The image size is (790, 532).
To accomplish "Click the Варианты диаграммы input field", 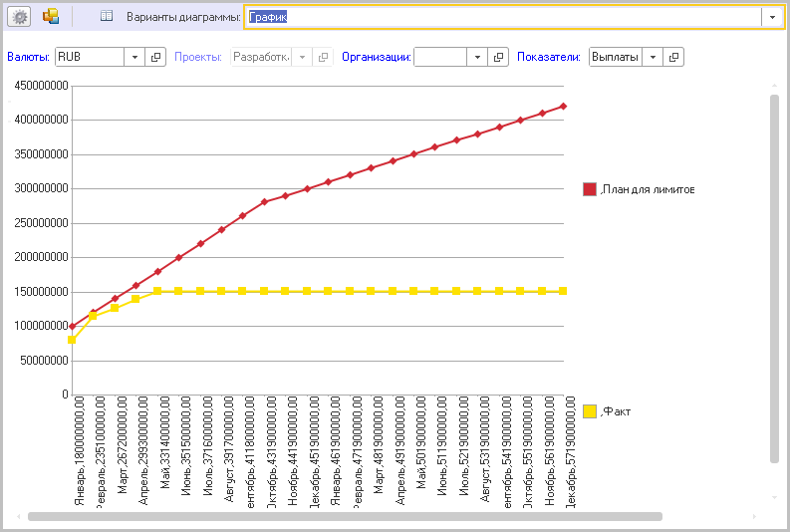I will coord(503,17).
